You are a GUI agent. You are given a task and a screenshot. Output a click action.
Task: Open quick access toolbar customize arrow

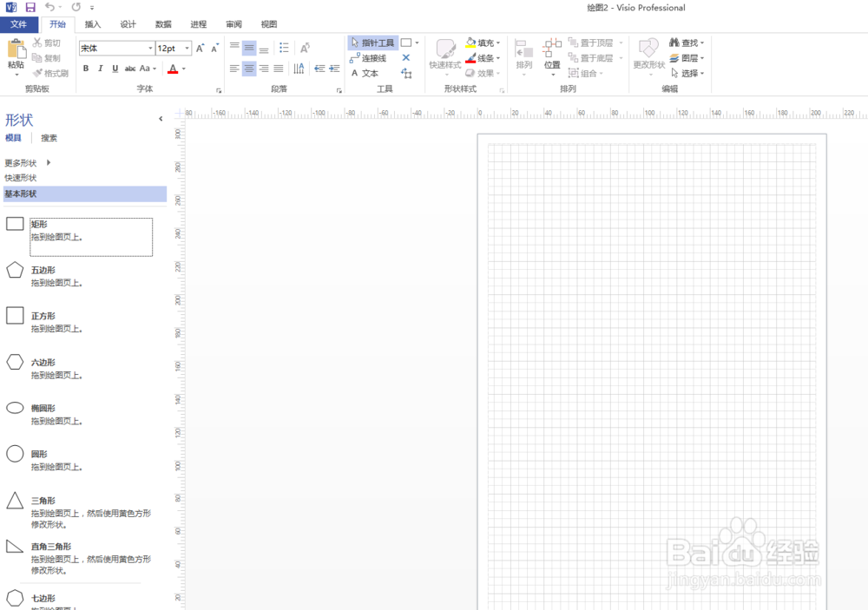coord(92,8)
